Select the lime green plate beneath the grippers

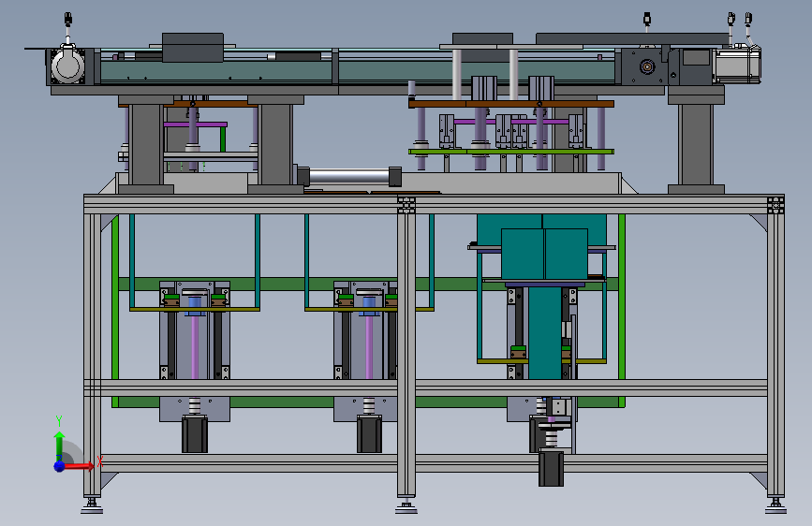[511, 152]
